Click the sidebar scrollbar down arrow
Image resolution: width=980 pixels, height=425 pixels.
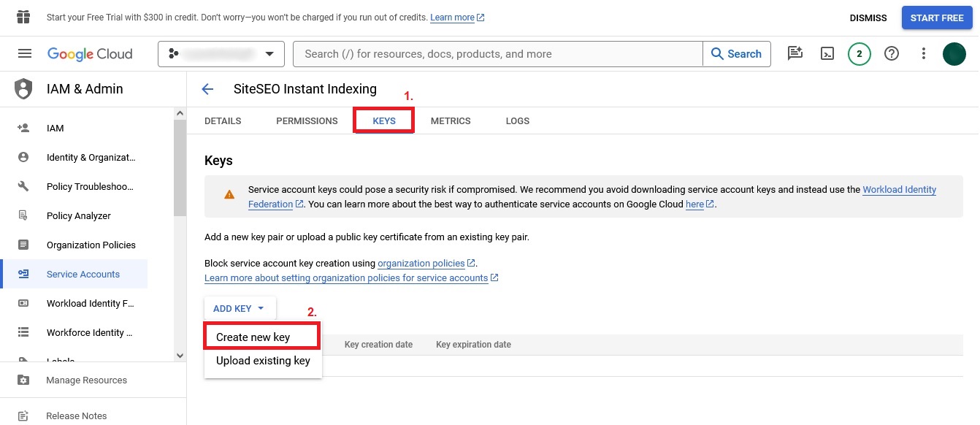click(180, 356)
